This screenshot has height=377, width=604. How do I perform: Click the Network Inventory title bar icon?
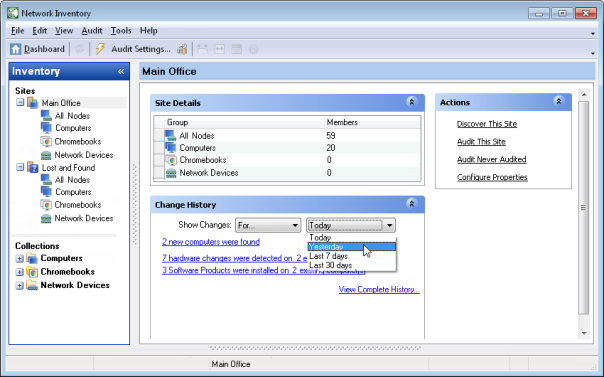coord(13,13)
